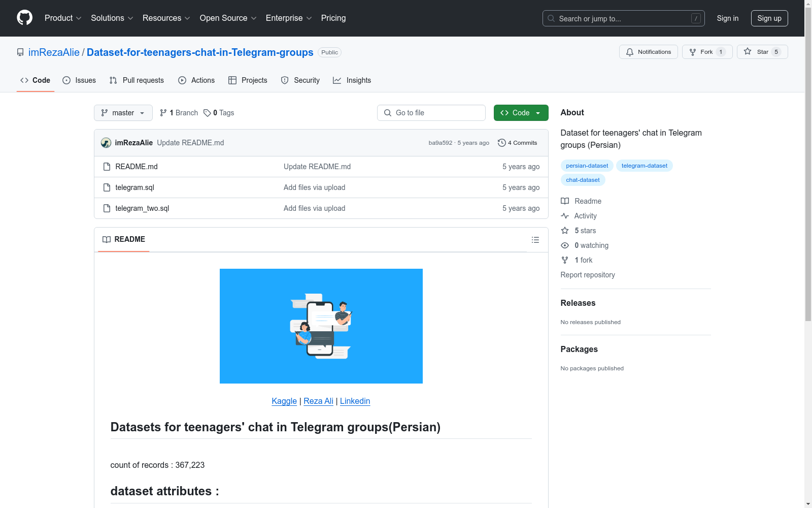Click the Activity pulse icon

[565, 216]
